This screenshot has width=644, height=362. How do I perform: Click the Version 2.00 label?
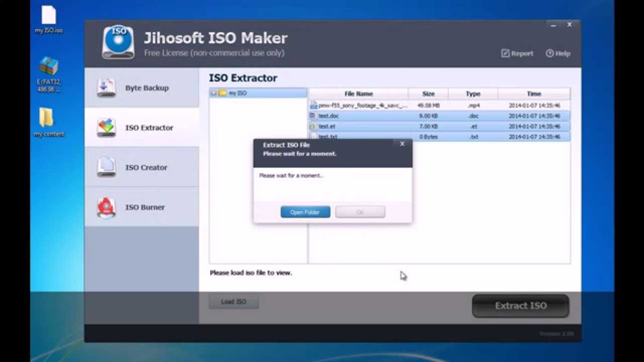point(556,334)
